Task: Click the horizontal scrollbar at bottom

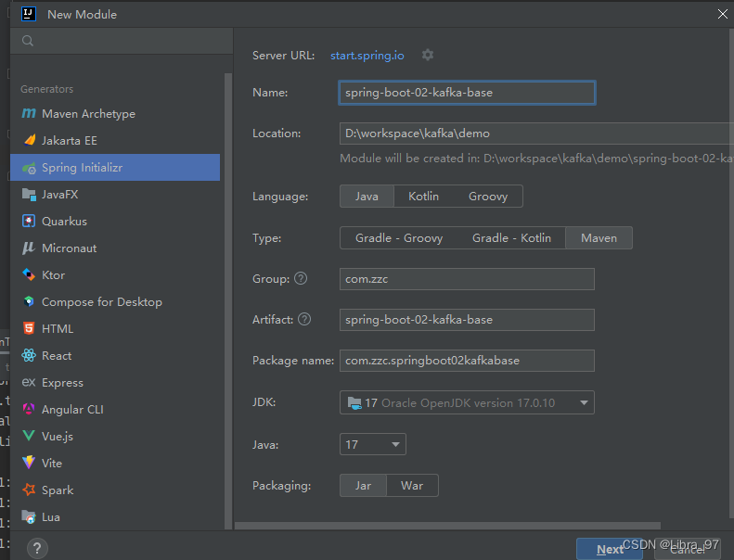Action: [447, 526]
